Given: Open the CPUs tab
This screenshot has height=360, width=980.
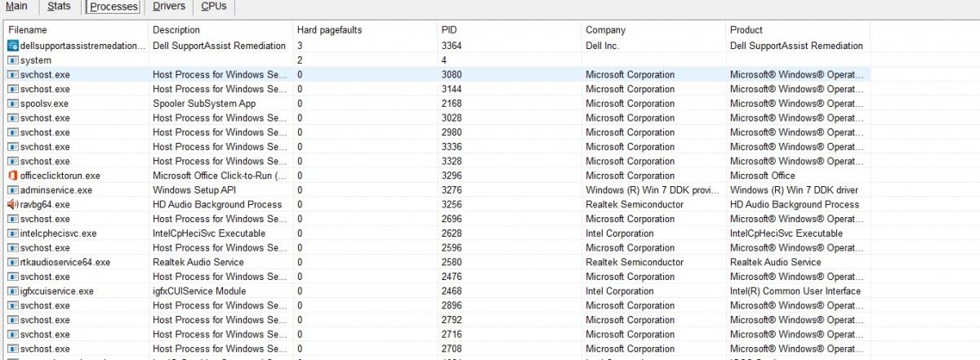Looking at the screenshot, I should pos(214,7).
